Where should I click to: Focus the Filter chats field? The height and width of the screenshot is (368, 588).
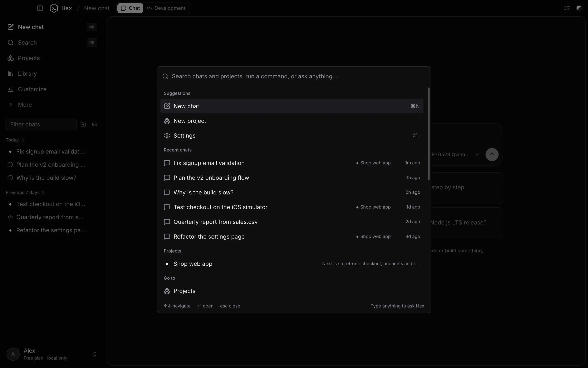(x=41, y=124)
